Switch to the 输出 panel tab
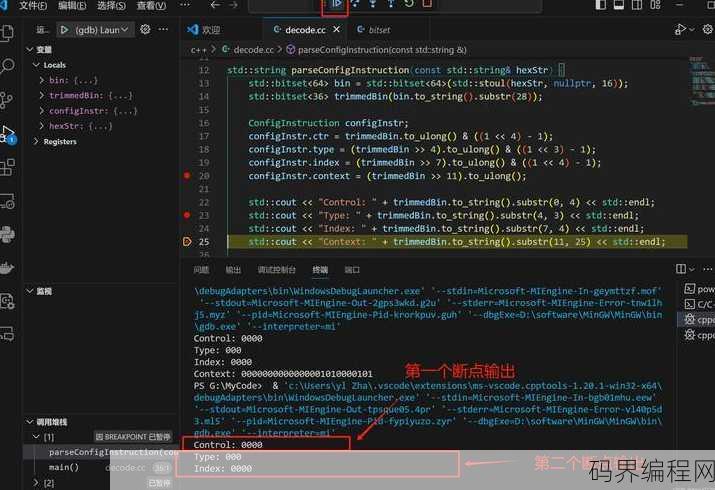 click(233, 270)
